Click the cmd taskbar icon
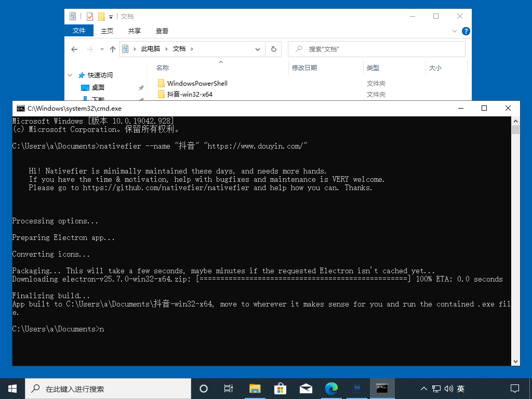This screenshot has height=399, width=532. point(382,389)
